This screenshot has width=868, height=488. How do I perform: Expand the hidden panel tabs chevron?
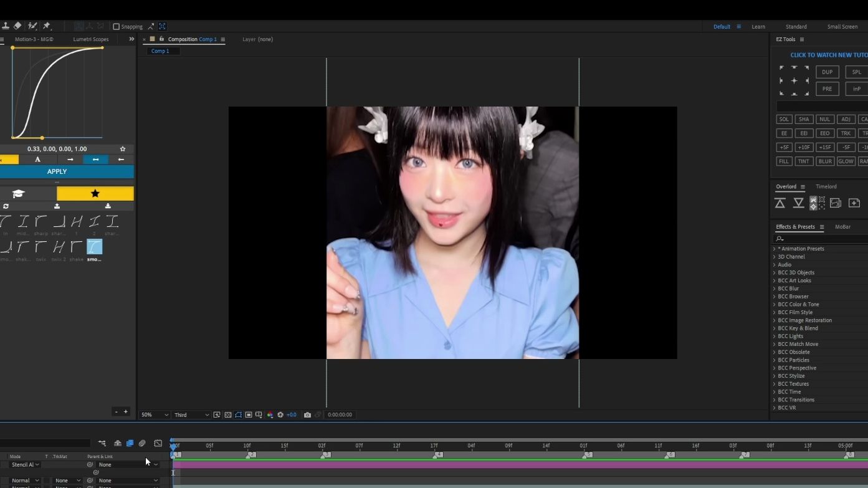131,39
